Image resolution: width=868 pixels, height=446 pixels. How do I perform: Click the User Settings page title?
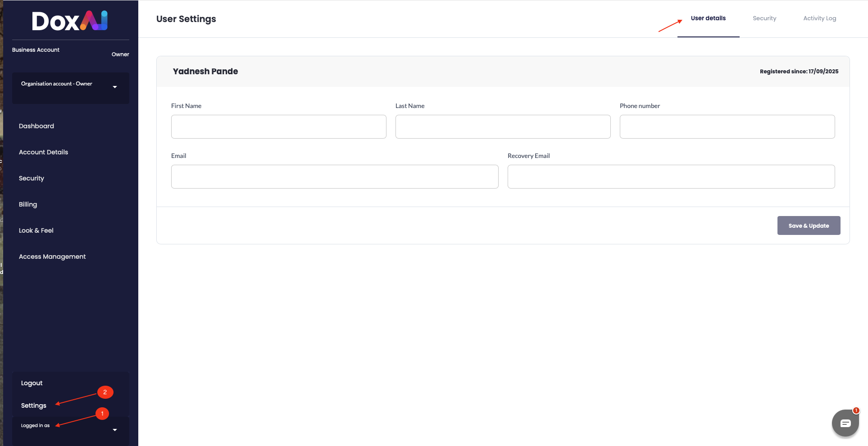click(x=186, y=19)
